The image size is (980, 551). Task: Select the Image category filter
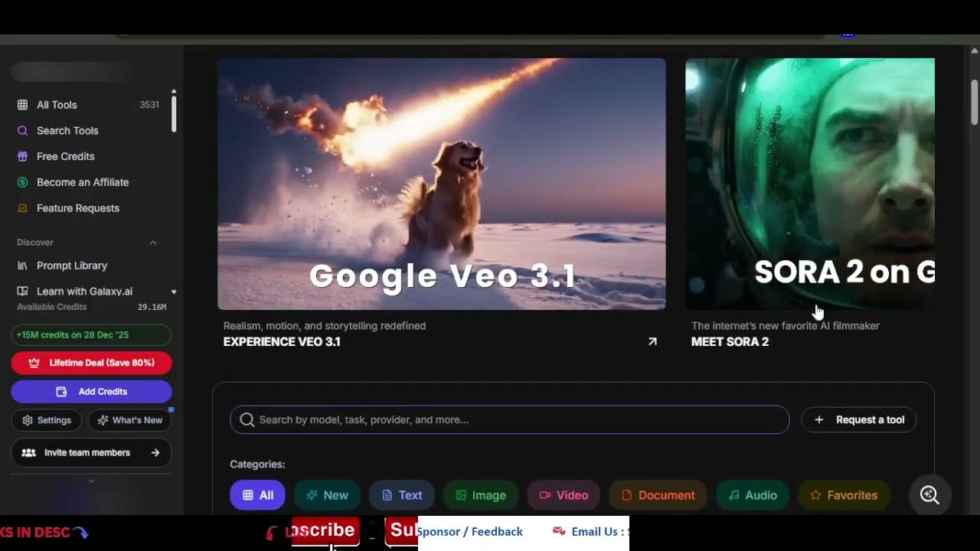point(481,495)
